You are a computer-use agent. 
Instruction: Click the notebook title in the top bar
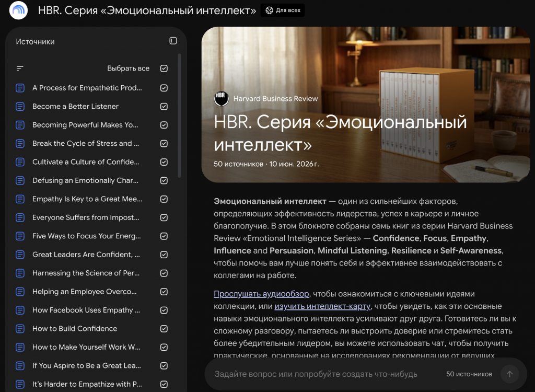point(147,10)
